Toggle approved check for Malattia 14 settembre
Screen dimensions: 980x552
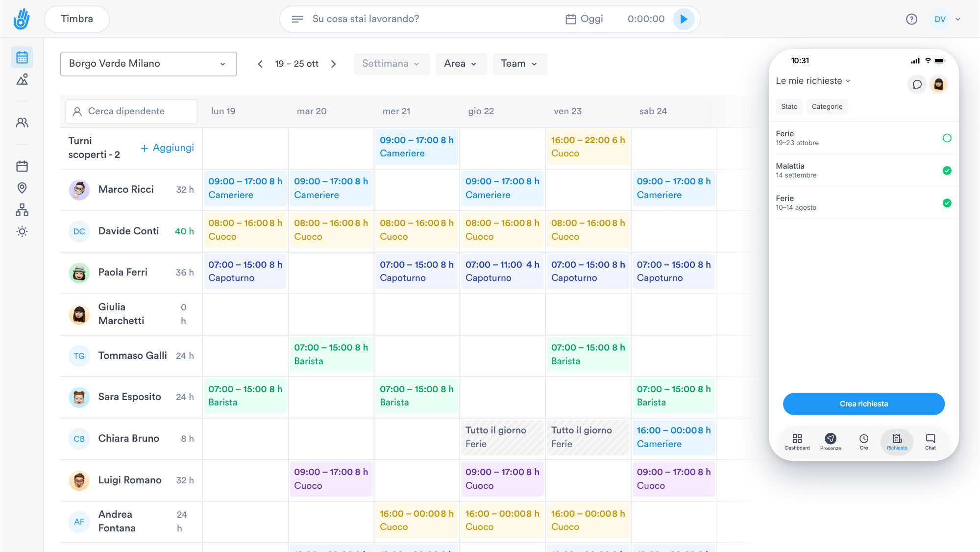[x=947, y=171]
